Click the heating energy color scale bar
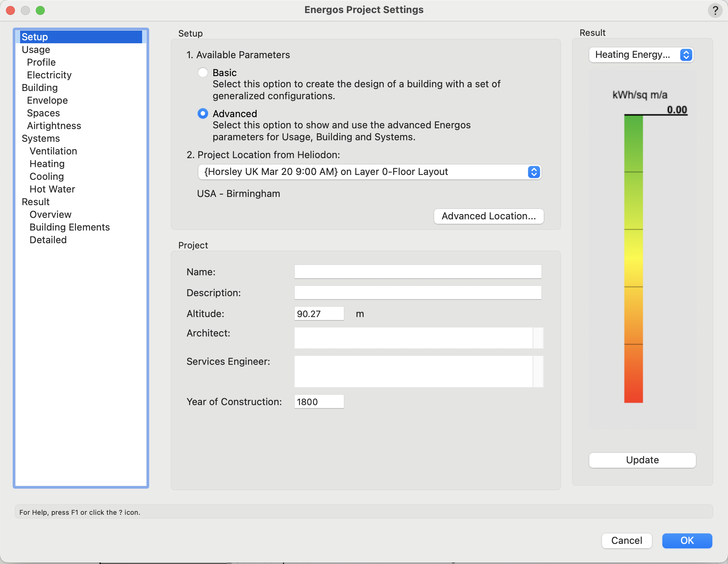This screenshot has height=564, width=728. coord(633,259)
